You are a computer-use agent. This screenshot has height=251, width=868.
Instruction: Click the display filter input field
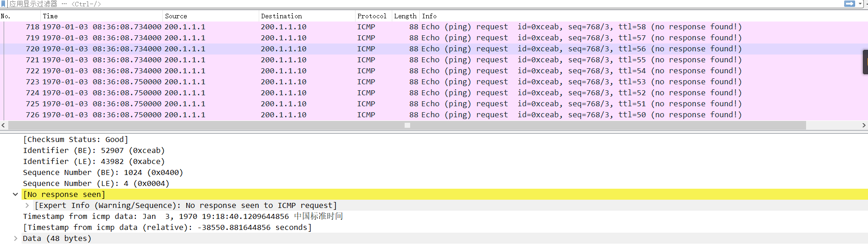click(x=413, y=4)
